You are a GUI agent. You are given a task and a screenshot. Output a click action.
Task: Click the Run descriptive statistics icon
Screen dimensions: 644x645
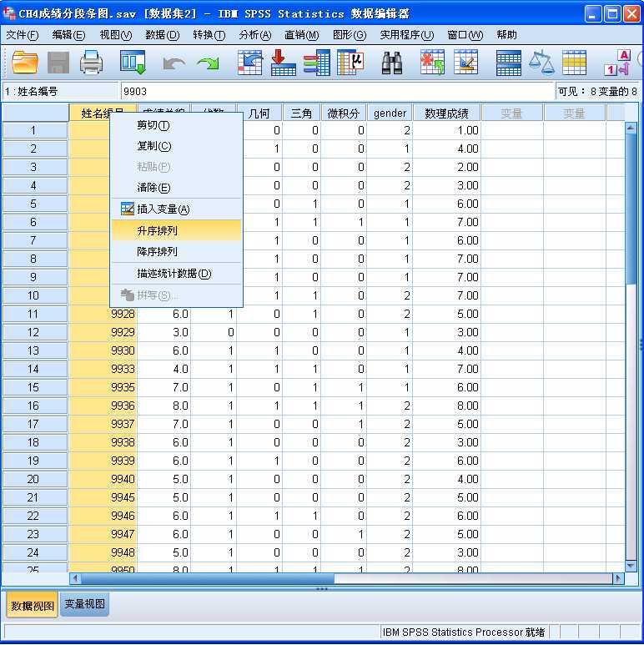350,63
